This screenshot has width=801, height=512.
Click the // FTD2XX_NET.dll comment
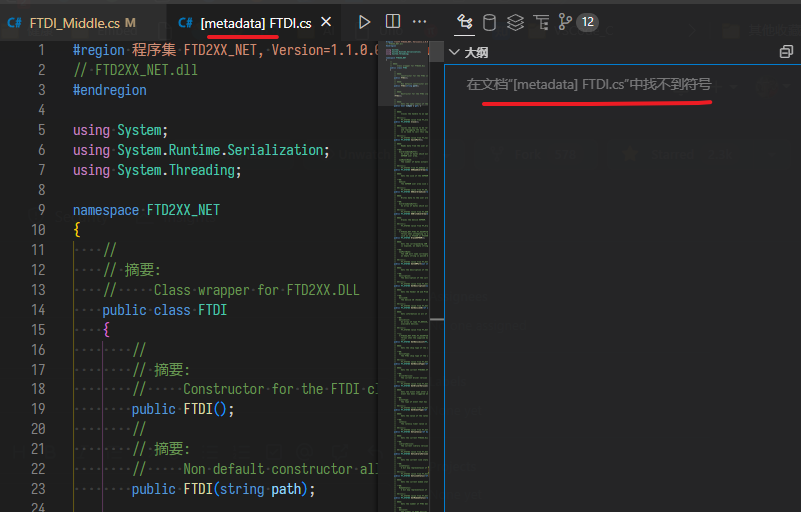coord(135,70)
